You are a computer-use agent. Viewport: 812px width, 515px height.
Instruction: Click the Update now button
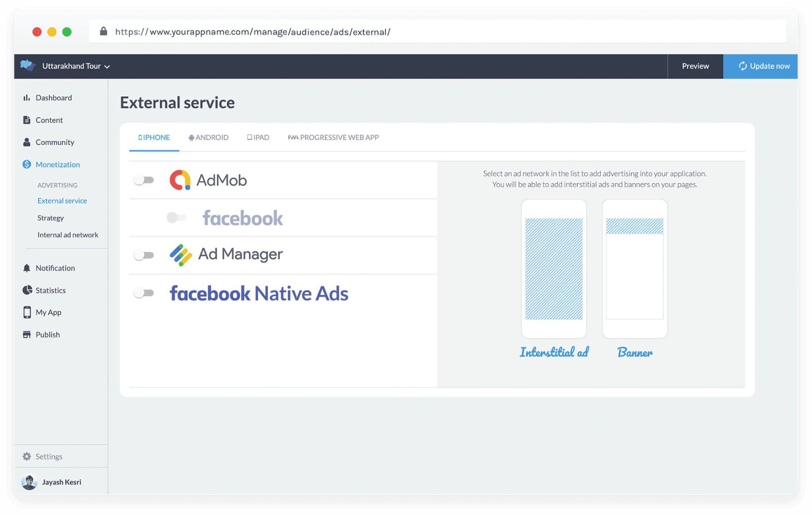(760, 67)
